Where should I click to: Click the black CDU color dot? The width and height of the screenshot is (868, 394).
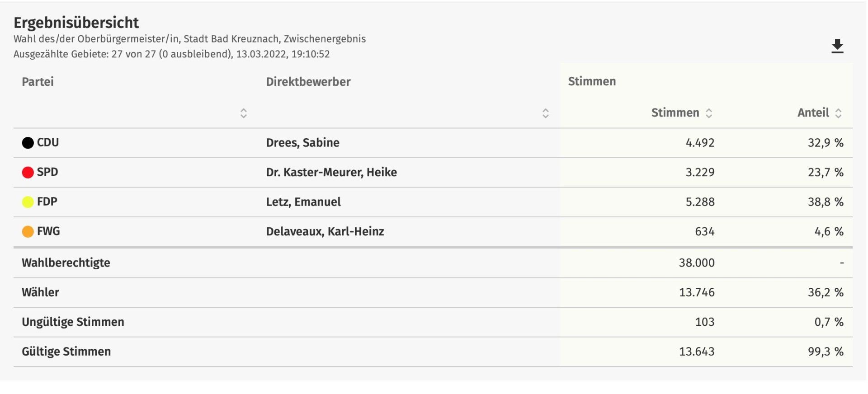[28, 143]
